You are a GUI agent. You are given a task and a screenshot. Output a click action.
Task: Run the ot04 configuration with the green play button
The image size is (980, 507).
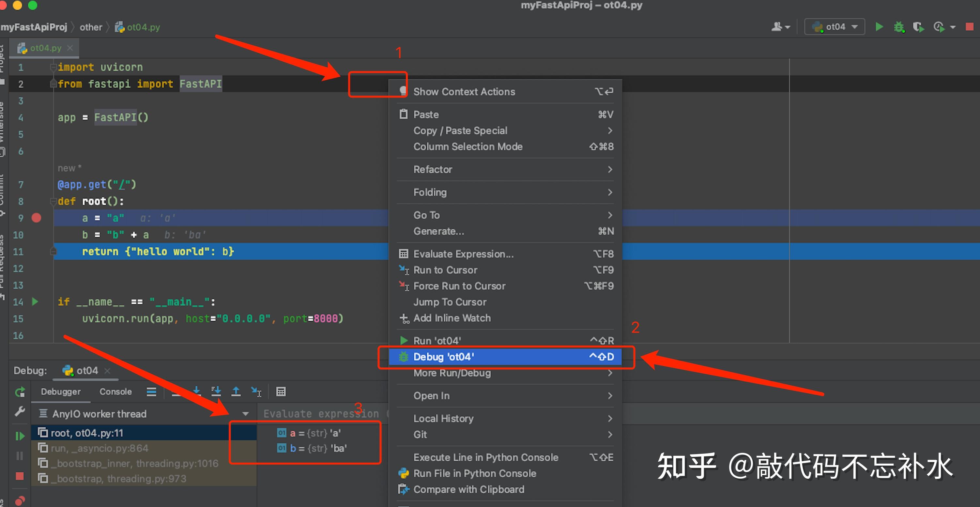(x=880, y=27)
